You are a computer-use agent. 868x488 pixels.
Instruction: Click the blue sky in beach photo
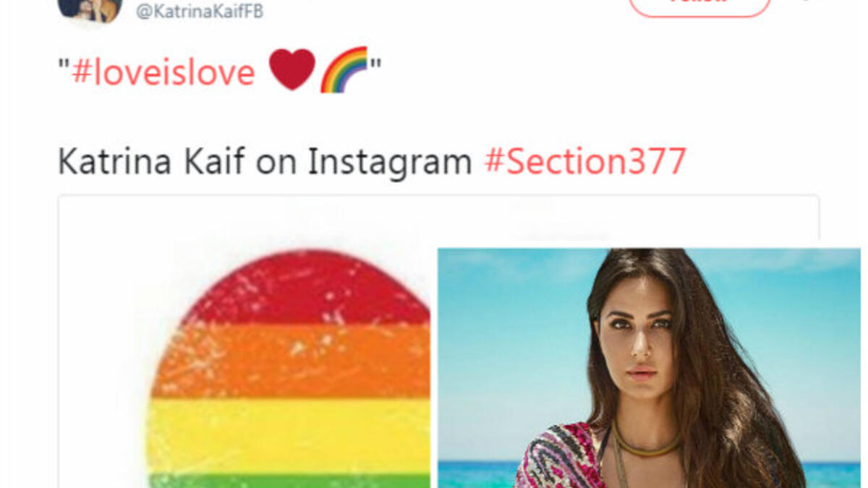click(506, 325)
